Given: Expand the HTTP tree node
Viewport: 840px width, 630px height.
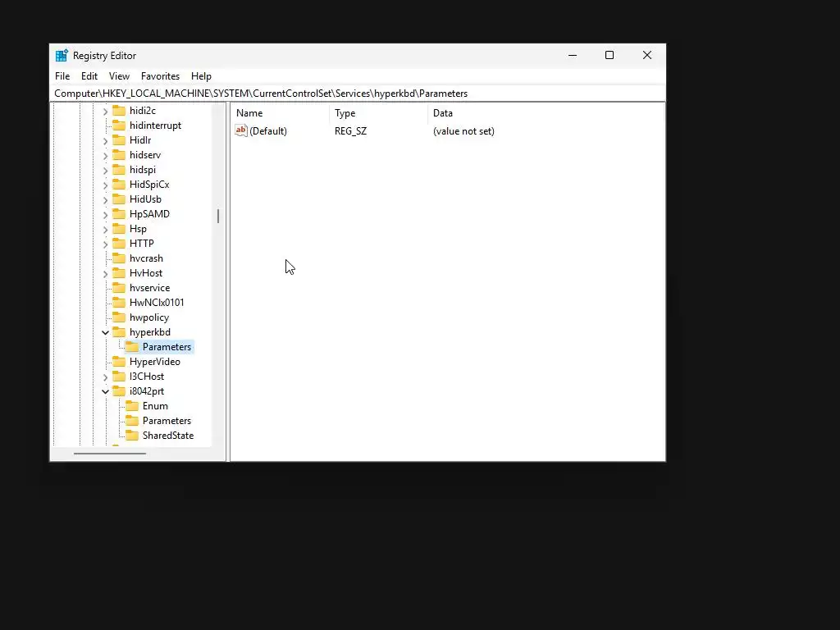Looking at the screenshot, I should [106, 244].
